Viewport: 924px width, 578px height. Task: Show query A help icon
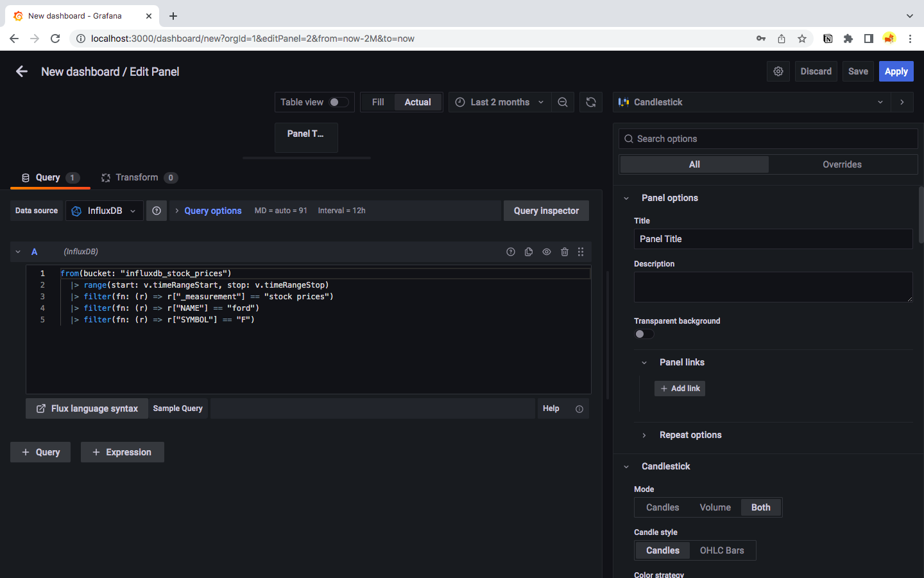pyautogui.click(x=511, y=252)
